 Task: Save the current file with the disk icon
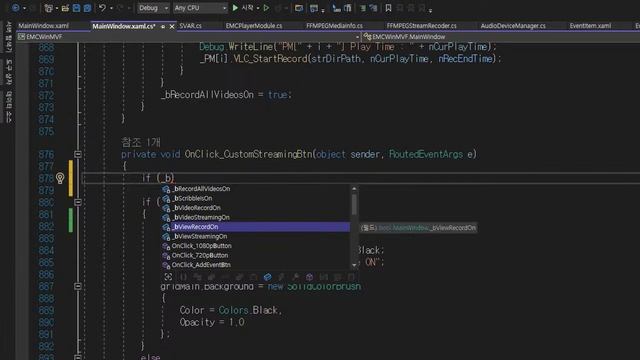click(76, 8)
